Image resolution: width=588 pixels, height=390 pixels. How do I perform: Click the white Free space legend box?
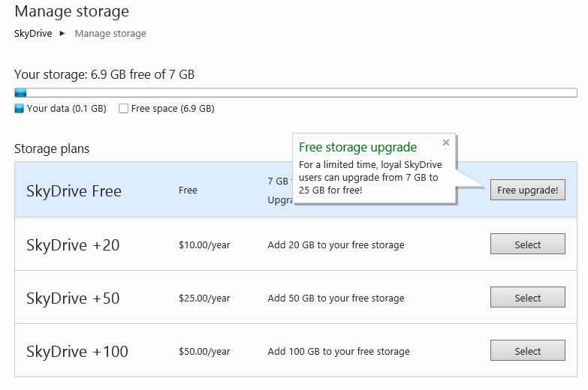(123, 109)
